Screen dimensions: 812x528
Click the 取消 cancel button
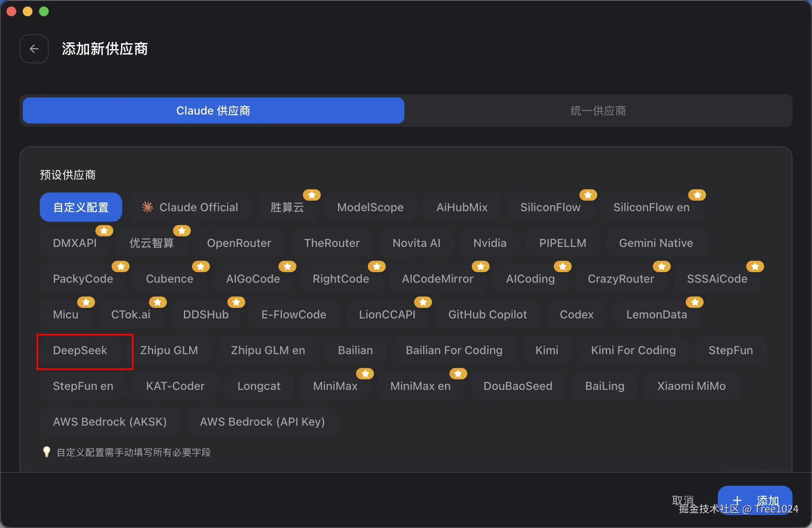tap(683, 500)
